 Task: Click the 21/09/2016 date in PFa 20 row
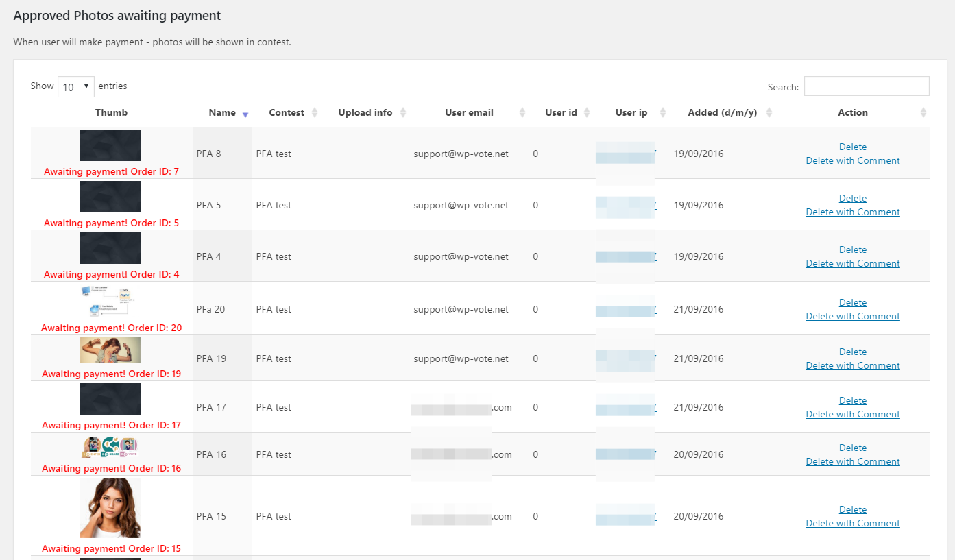(x=699, y=309)
